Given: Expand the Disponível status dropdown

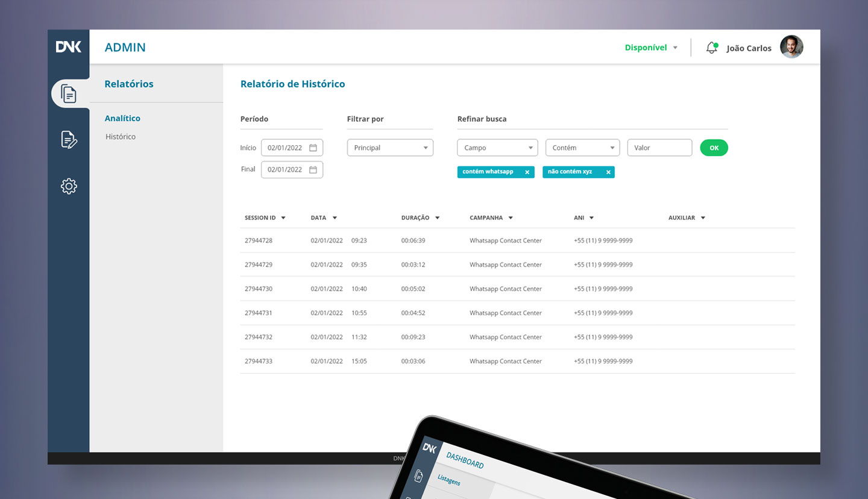Looking at the screenshot, I should tap(651, 48).
